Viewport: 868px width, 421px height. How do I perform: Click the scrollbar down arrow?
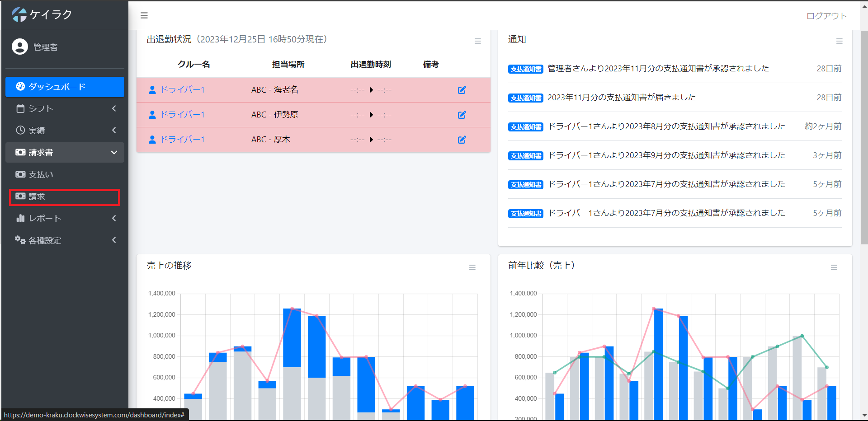[x=864, y=416]
